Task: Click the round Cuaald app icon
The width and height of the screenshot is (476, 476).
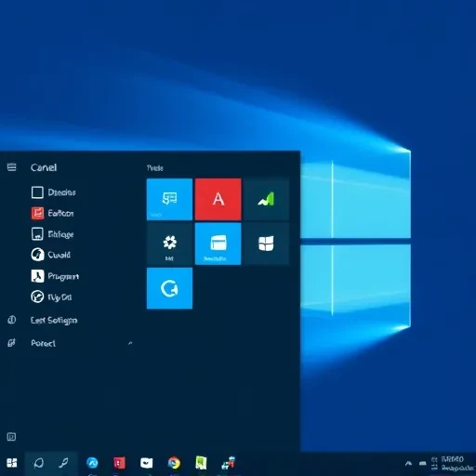Action: pos(37,255)
